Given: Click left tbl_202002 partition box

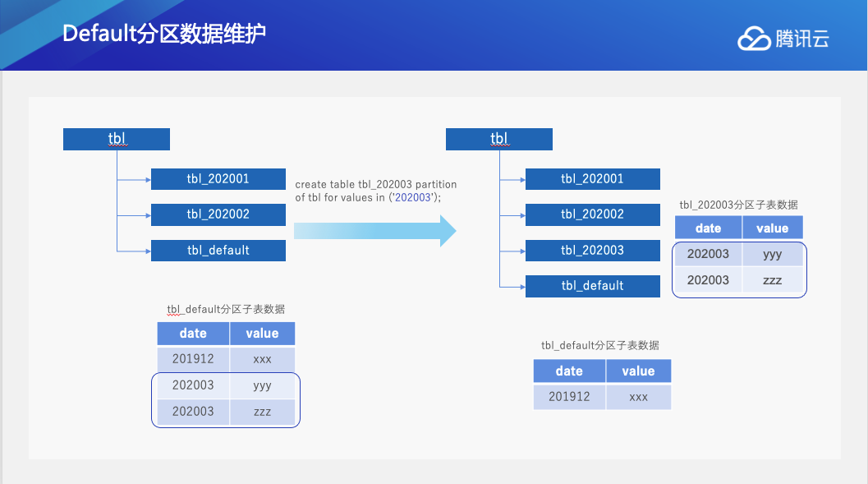Looking at the screenshot, I should (x=218, y=214).
